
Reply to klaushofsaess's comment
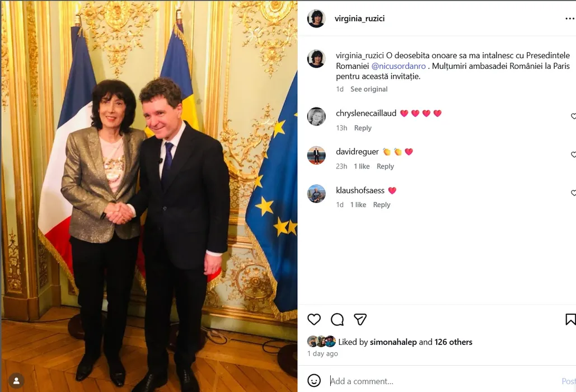(x=381, y=204)
